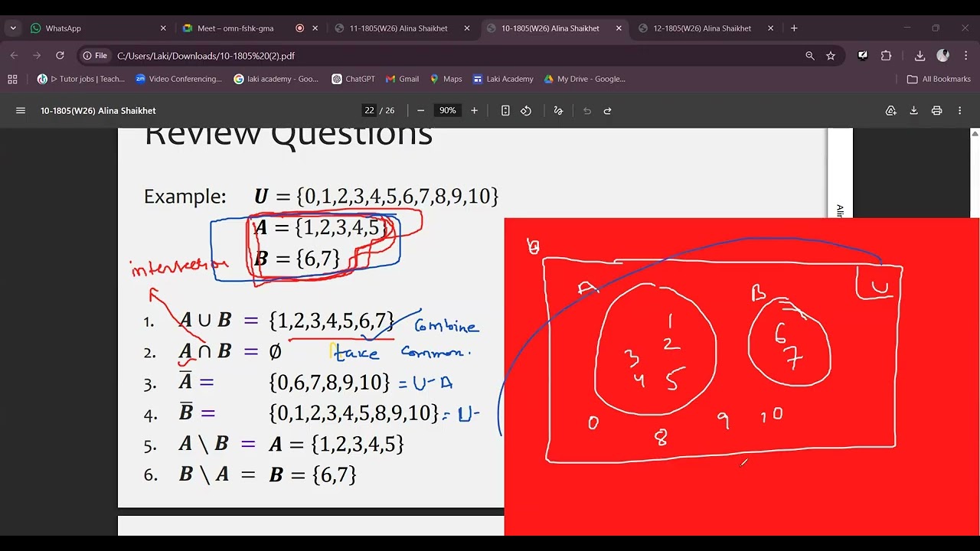Image resolution: width=980 pixels, height=551 pixels.
Task: Go back to previous page
Action: tap(14, 56)
